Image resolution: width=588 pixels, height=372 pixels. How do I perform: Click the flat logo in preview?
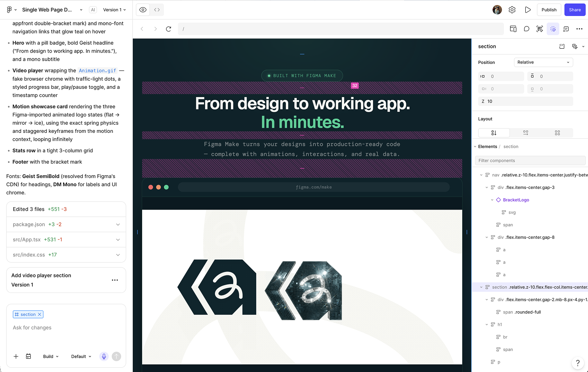pyautogui.click(x=217, y=287)
